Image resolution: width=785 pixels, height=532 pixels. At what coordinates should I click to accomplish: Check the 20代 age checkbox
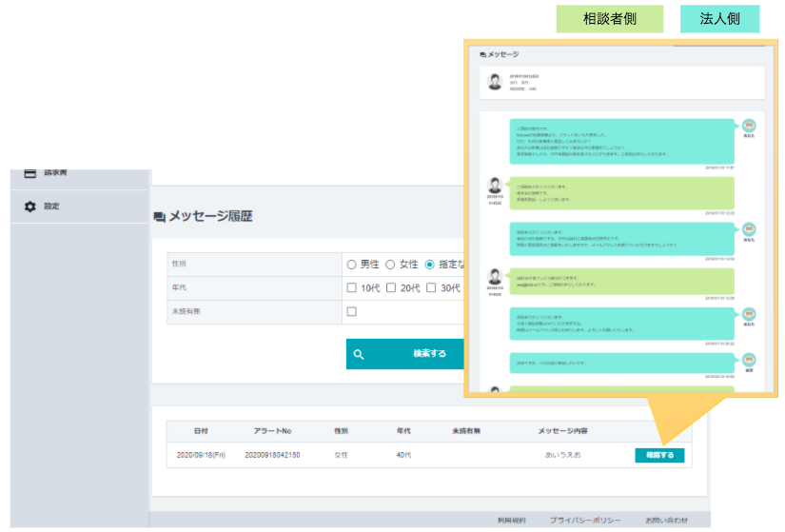(391, 288)
